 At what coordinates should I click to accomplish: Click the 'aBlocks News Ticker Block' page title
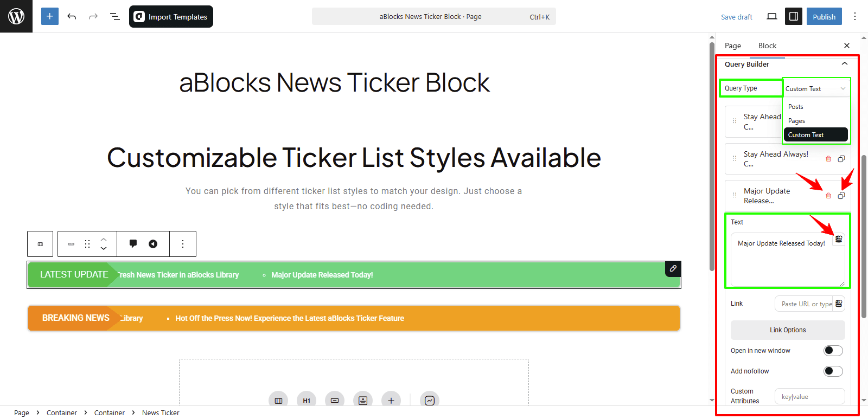334,83
